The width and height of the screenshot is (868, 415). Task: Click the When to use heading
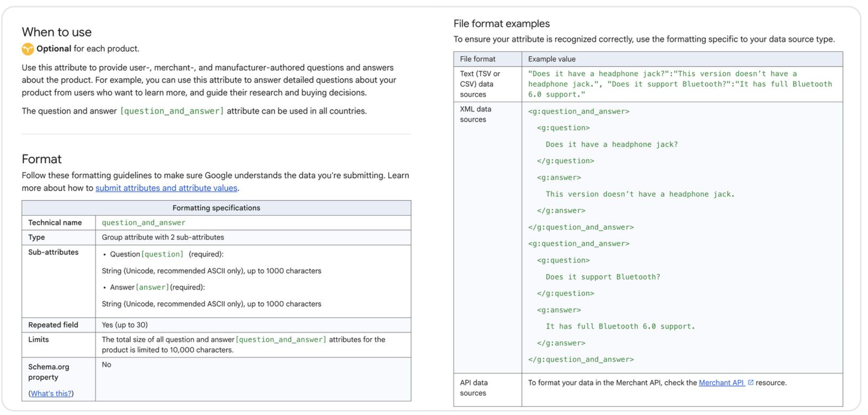click(57, 32)
